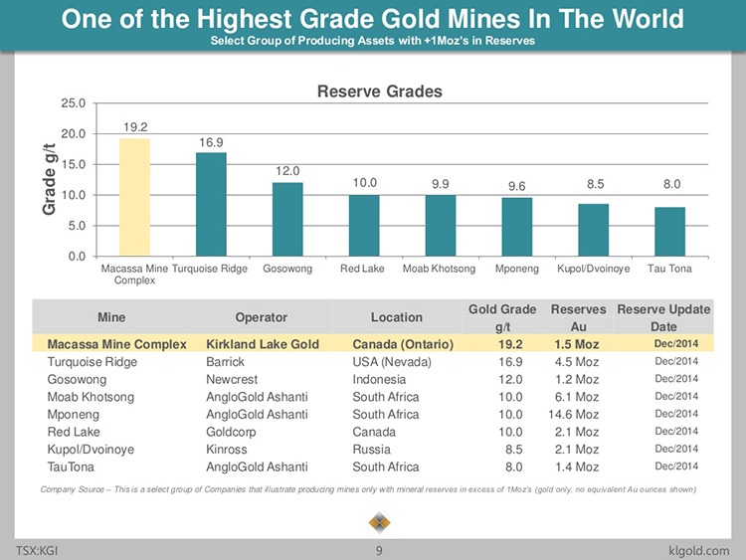Click the 25.0 y-axis value
The image size is (746, 560).
tap(74, 103)
